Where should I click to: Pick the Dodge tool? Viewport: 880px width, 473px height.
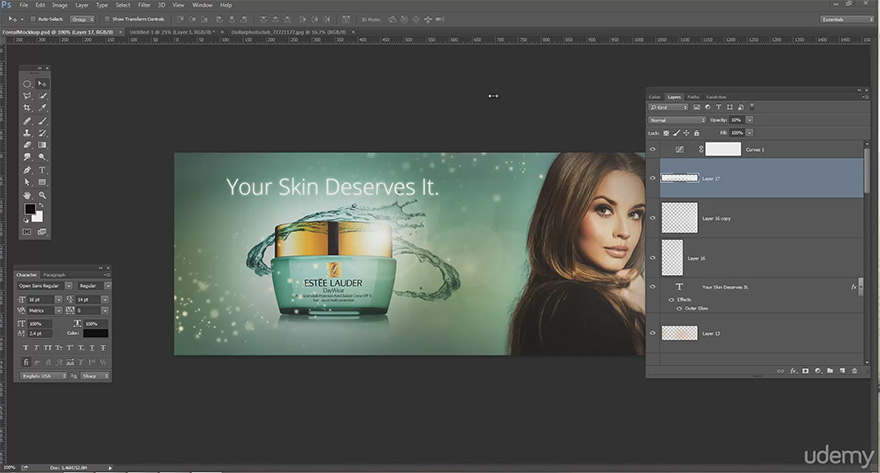click(x=42, y=157)
